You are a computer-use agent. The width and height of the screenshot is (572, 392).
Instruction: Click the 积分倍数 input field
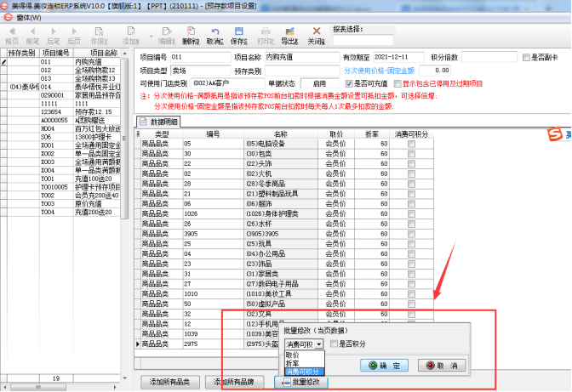(489, 57)
